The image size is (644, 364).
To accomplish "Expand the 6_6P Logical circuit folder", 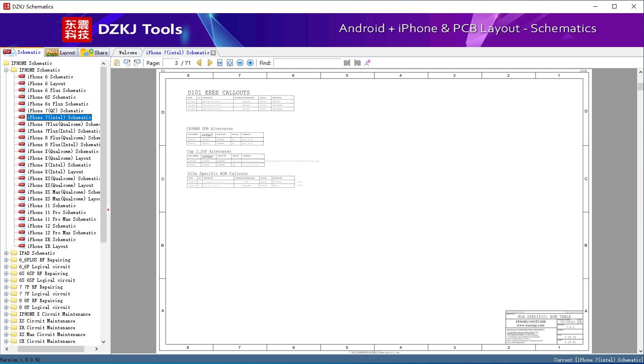I will (x=6, y=267).
